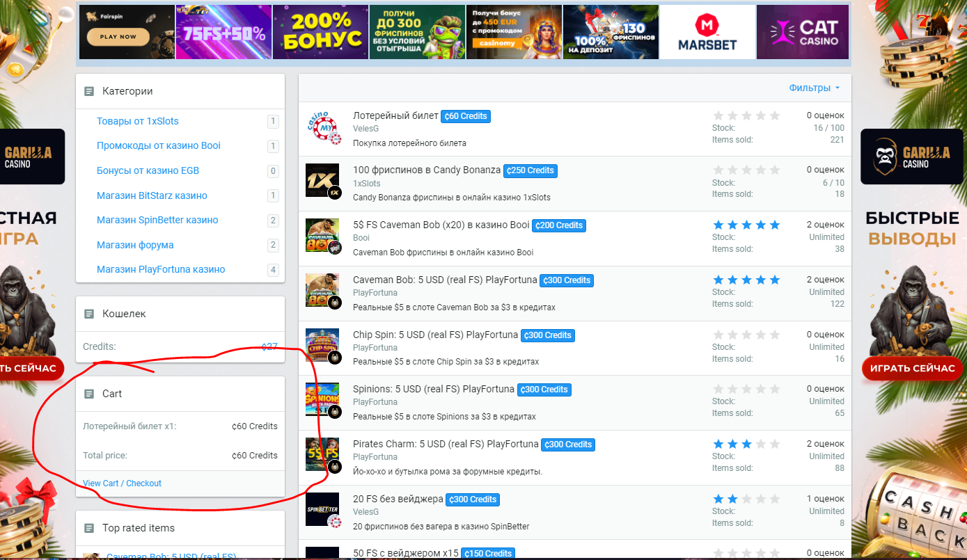Screen dimensions: 967x560
Task: Click the Кошелек panel icon
Action: tap(89, 314)
